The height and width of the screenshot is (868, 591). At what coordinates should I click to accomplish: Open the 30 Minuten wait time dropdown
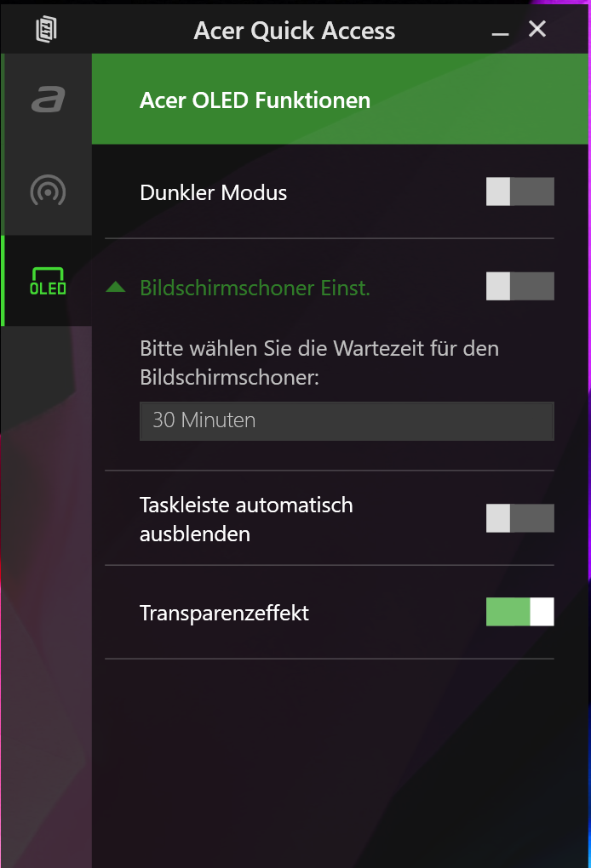coord(347,421)
